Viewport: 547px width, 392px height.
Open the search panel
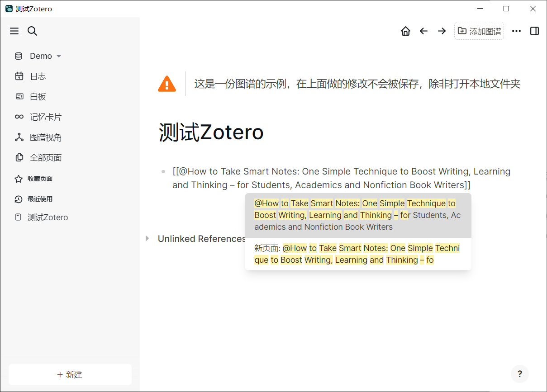coord(32,31)
